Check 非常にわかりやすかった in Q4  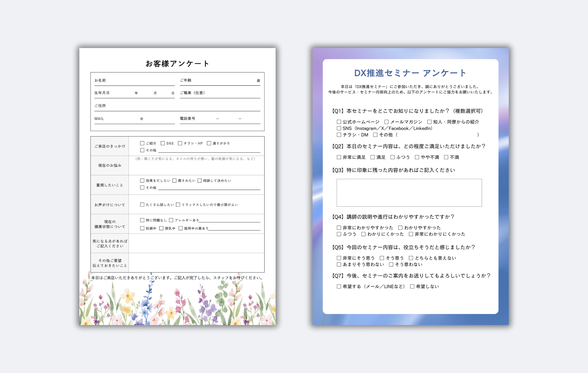(339, 227)
